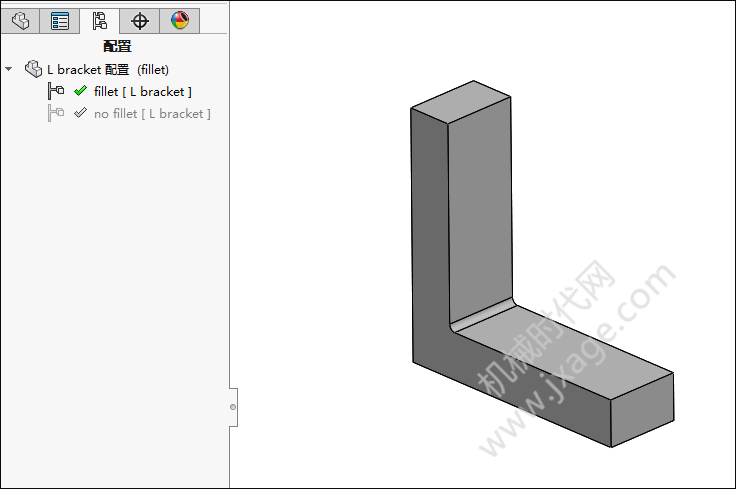Open the DimXpertManager crosshair tab

pyautogui.click(x=139, y=21)
